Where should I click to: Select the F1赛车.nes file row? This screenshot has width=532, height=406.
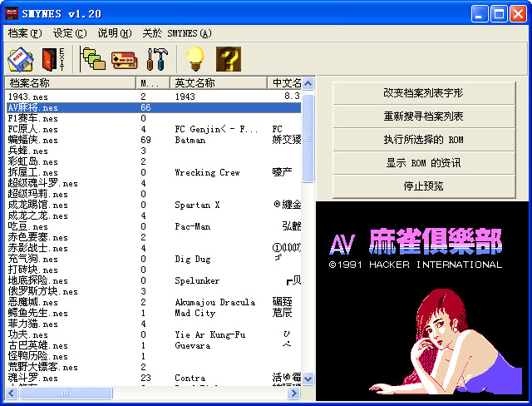(x=153, y=118)
